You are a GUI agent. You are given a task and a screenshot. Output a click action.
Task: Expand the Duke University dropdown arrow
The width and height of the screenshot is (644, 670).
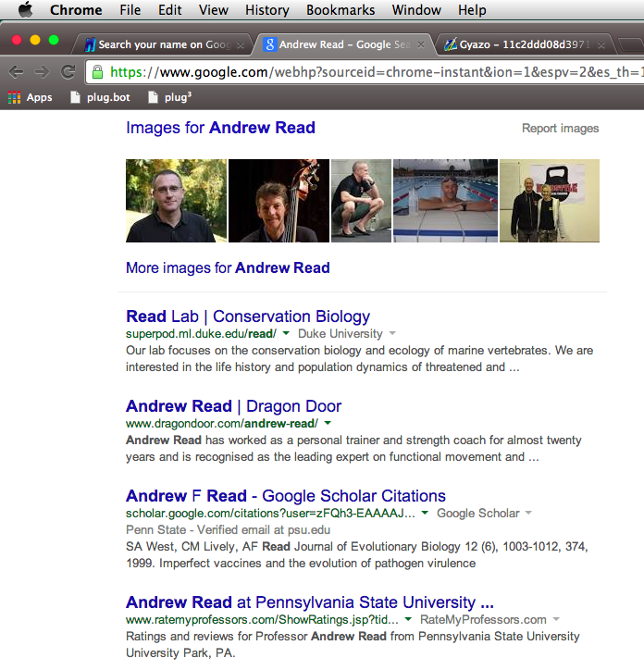tap(392, 333)
